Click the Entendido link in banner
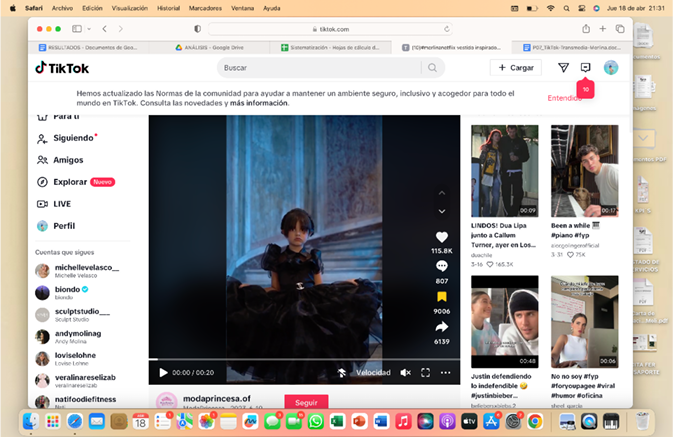The image size is (673, 437). pos(564,98)
